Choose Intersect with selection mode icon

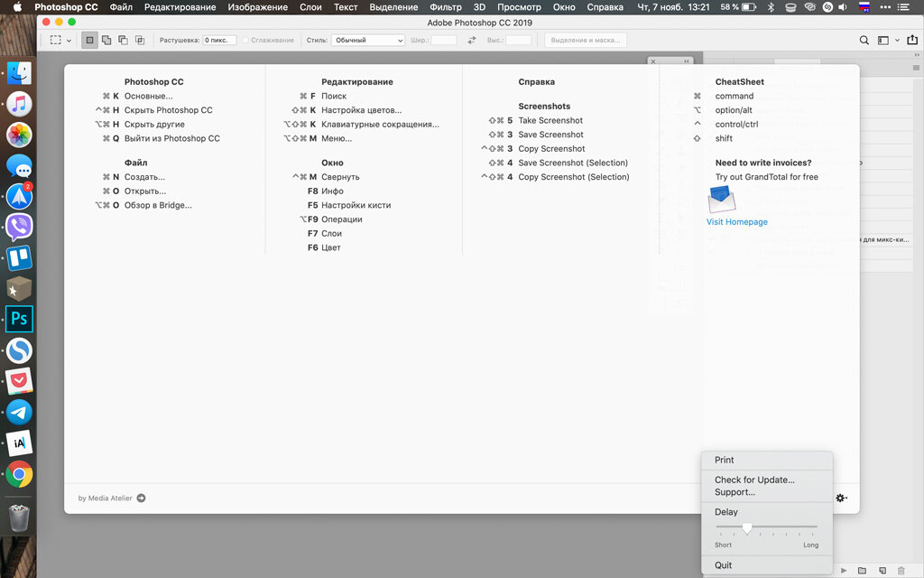(140, 40)
